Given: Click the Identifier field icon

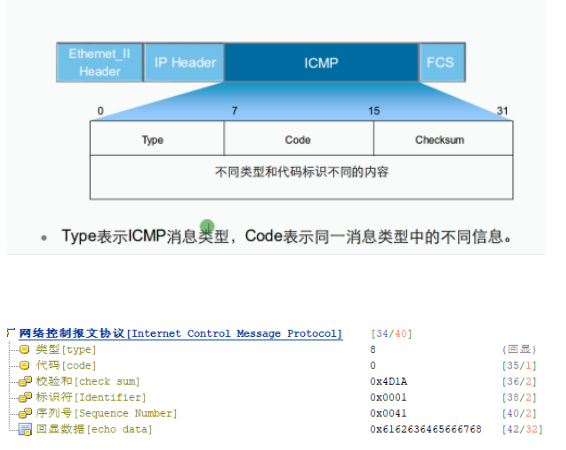Looking at the screenshot, I should coord(25,397).
